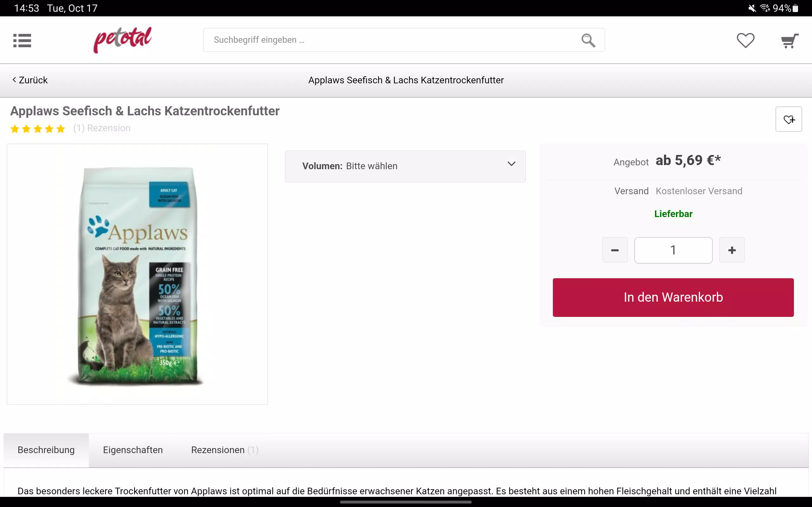This screenshot has height=507, width=812.
Task: Click the quantity input field
Action: [x=673, y=250]
